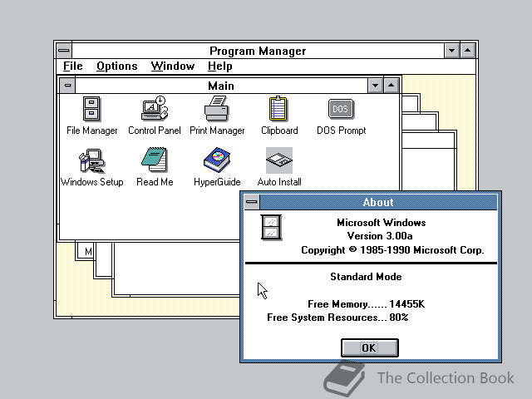This screenshot has width=532, height=399.
Task: Minimize the Program Manager window
Action: [451, 51]
